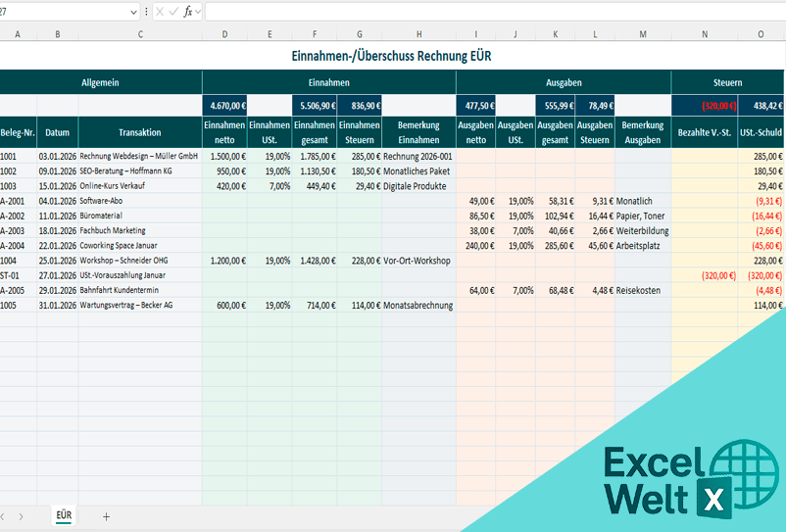Click the Cancel X icon in formula bar
The width and height of the screenshot is (786, 532).
160,12
